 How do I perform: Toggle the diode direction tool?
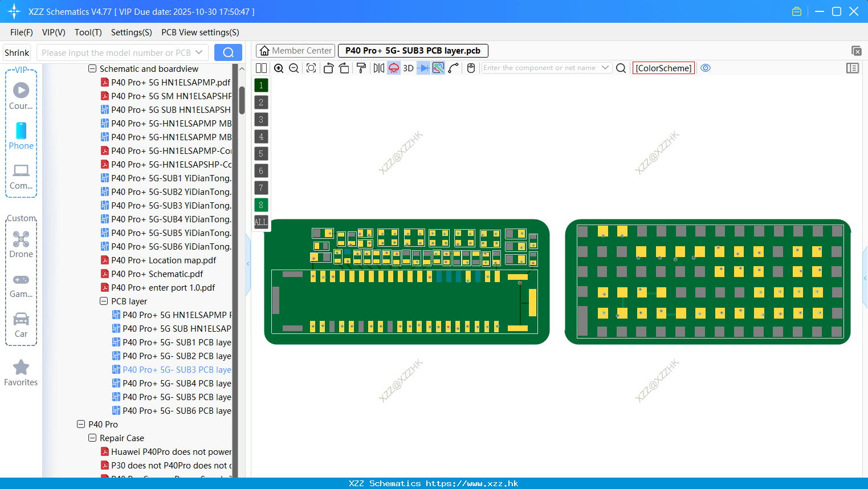point(423,68)
